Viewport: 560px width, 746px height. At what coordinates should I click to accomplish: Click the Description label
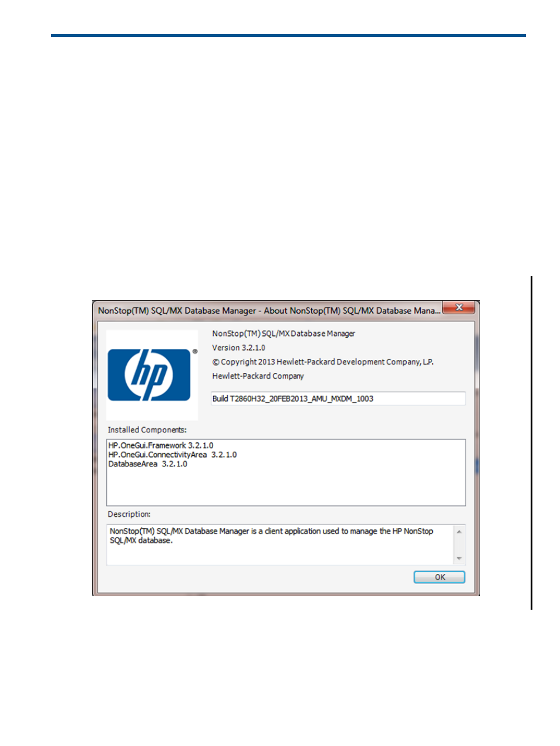click(x=129, y=515)
